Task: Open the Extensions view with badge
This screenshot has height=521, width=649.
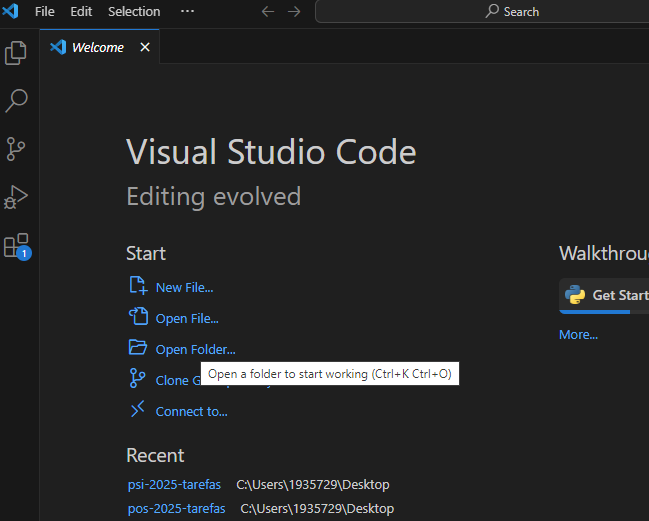Action: pos(17,245)
